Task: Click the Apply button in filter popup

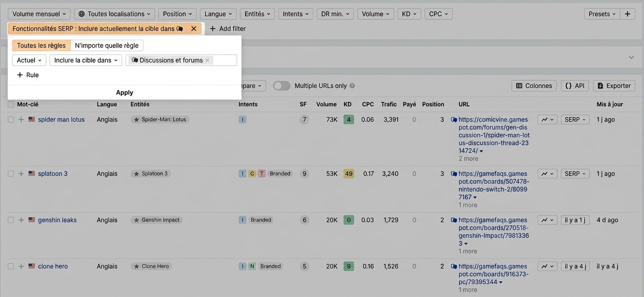Action: click(x=125, y=93)
